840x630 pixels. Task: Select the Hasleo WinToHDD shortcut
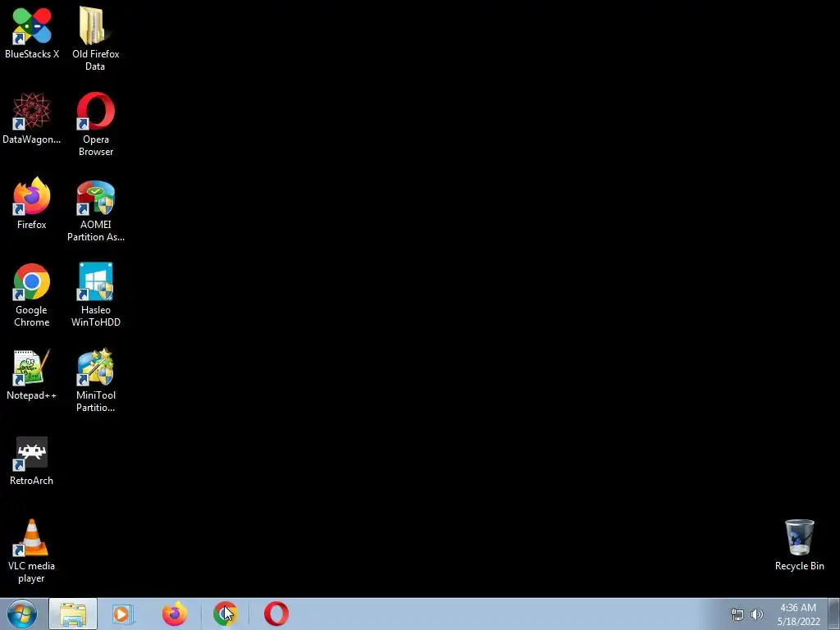95,294
